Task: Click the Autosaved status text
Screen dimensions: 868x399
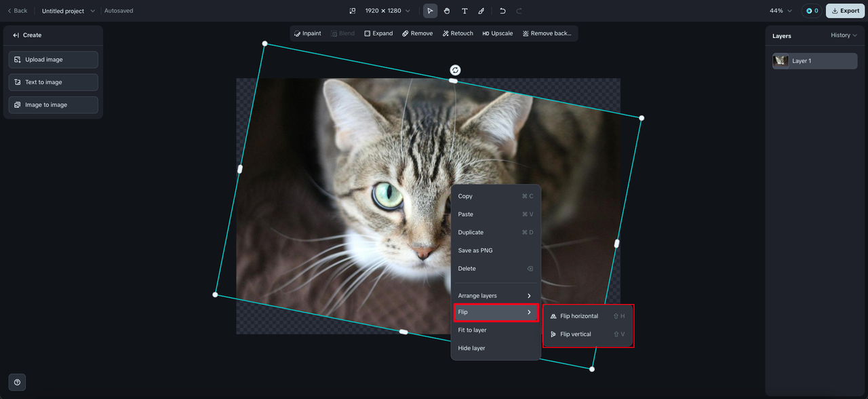Action: pyautogui.click(x=119, y=11)
